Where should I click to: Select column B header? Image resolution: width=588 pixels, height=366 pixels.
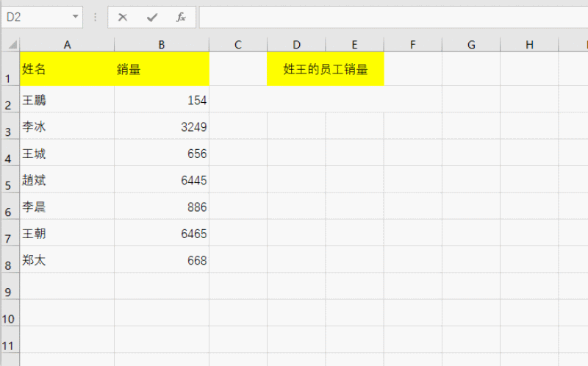[162, 45]
